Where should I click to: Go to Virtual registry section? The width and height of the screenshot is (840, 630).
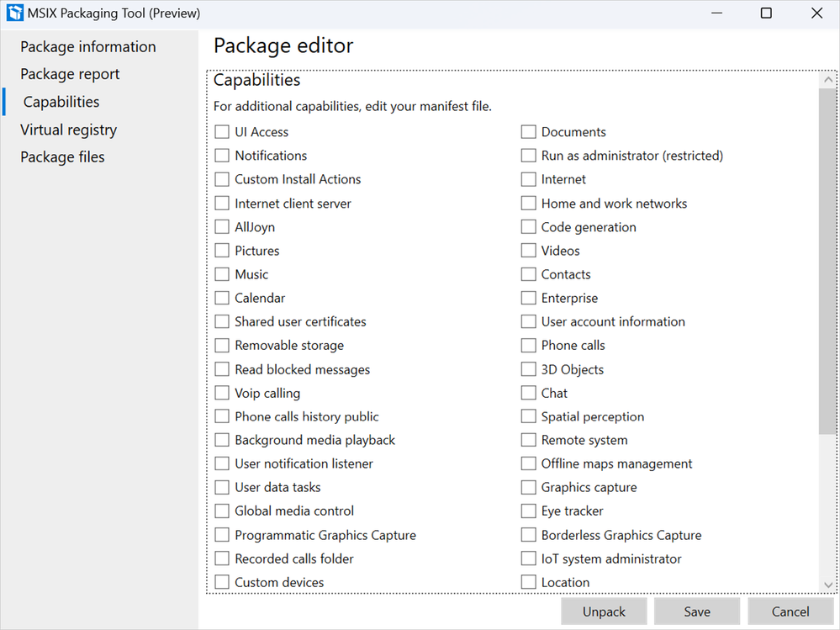tap(69, 130)
